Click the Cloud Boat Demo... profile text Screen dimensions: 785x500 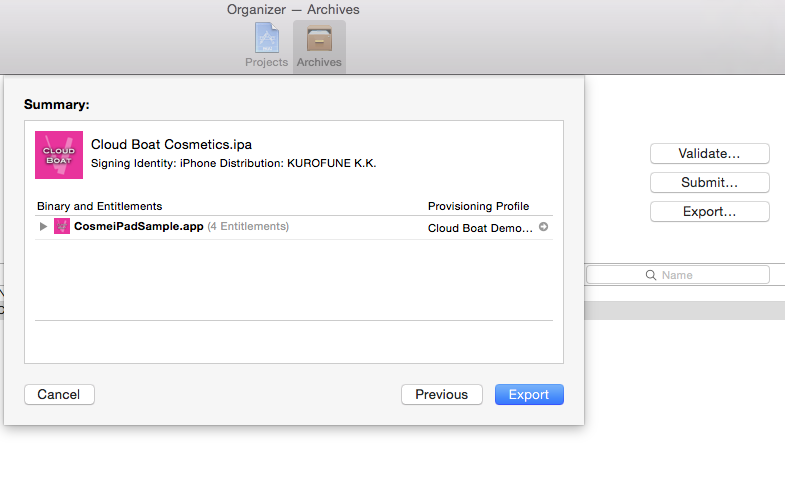click(480, 228)
